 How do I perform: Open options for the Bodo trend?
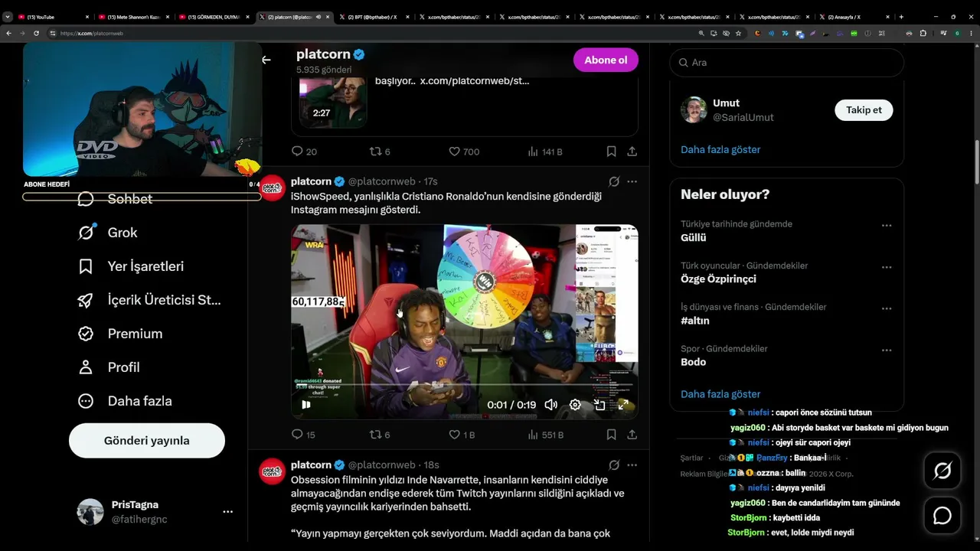[887, 350]
